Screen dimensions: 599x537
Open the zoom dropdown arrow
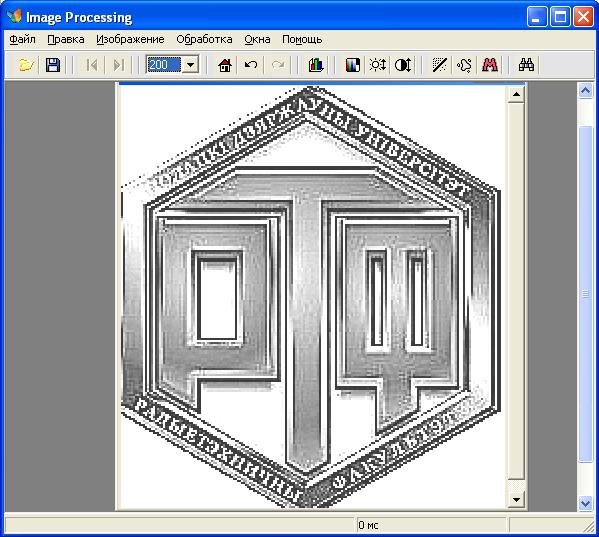tap(190, 65)
